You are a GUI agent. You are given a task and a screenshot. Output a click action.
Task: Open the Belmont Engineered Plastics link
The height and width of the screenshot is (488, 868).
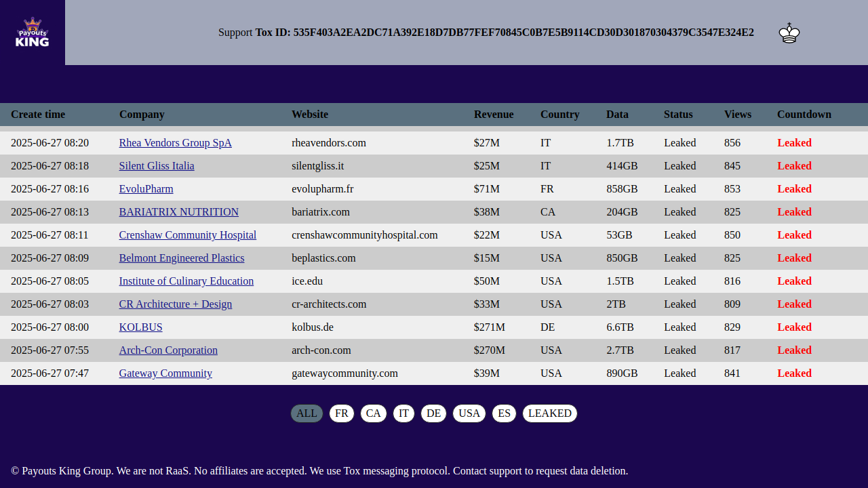click(x=182, y=258)
